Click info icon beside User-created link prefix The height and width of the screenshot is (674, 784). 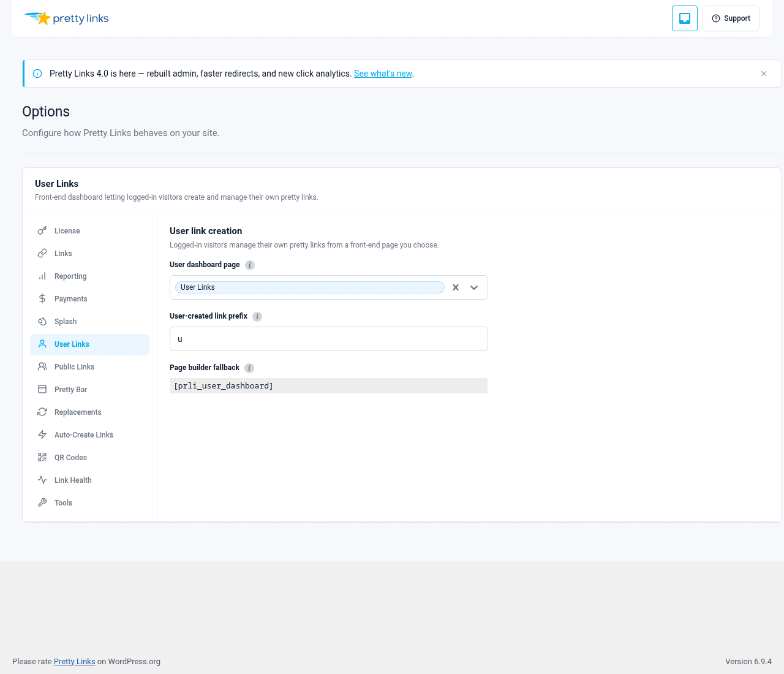click(x=257, y=317)
